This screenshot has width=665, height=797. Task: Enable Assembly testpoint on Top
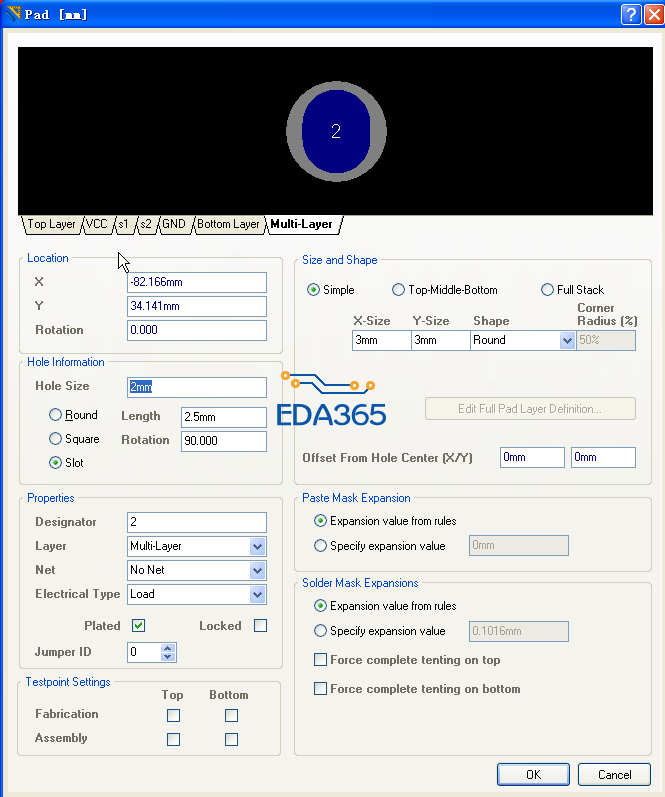[x=173, y=739]
